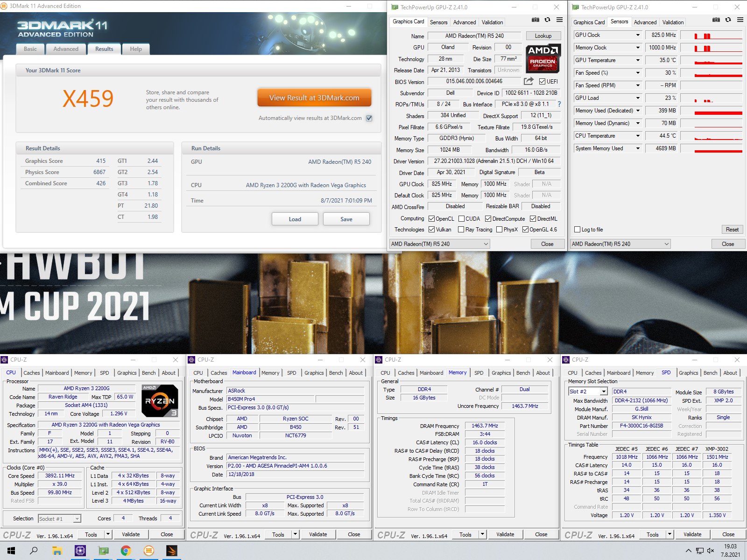Open Caches tab in first CPU-Z window
The image size is (747, 560).
coord(32,373)
